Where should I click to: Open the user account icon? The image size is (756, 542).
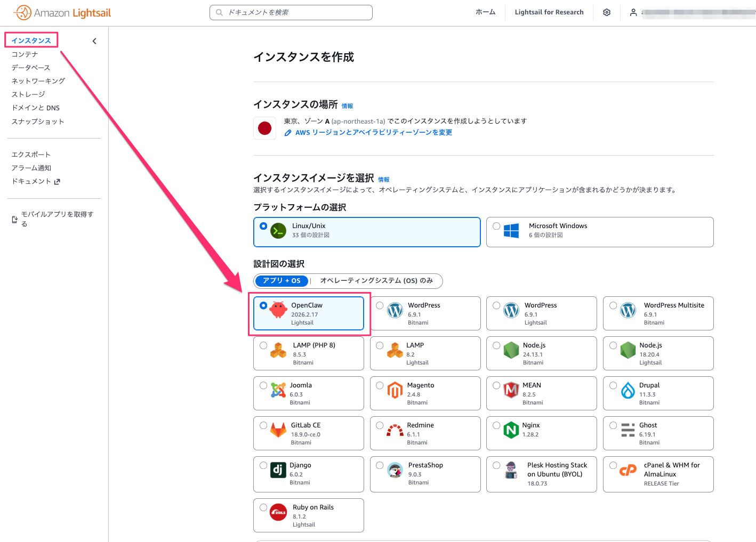tap(633, 12)
